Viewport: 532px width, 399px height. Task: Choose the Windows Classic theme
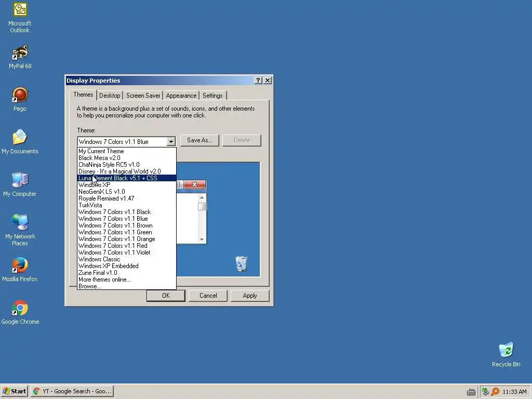pyautogui.click(x=127, y=259)
